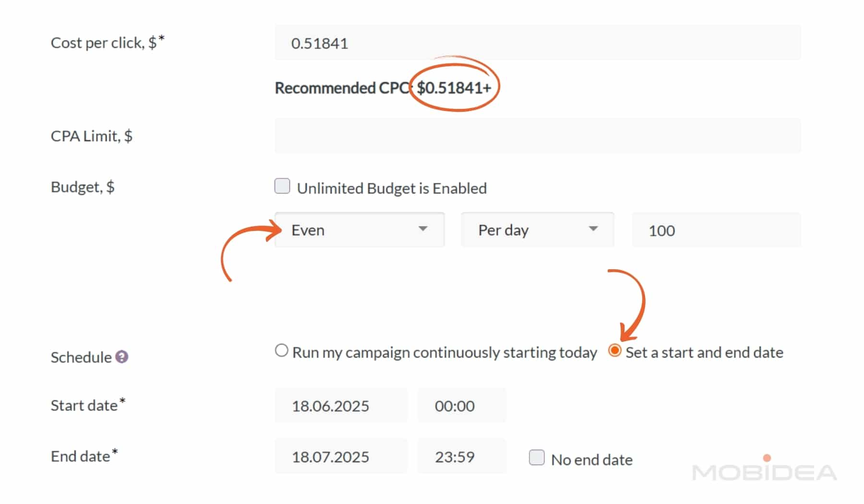Image resolution: width=864 pixels, height=504 pixels.
Task: Click the arrow on Even dropdown
Action: click(422, 229)
